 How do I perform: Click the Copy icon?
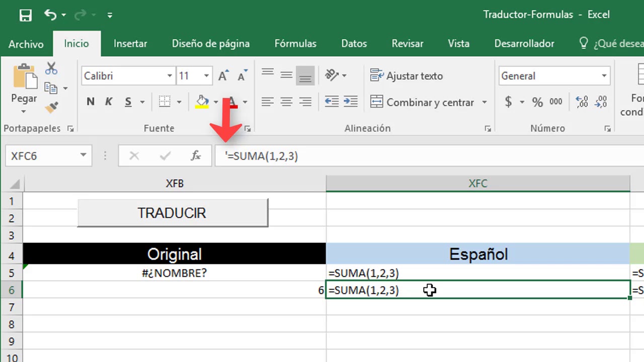[x=51, y=87]
